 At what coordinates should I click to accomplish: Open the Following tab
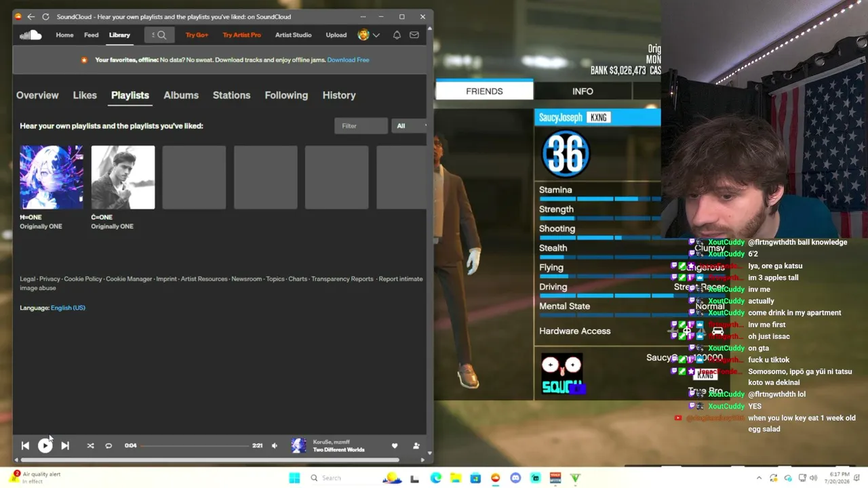point(286,96)
